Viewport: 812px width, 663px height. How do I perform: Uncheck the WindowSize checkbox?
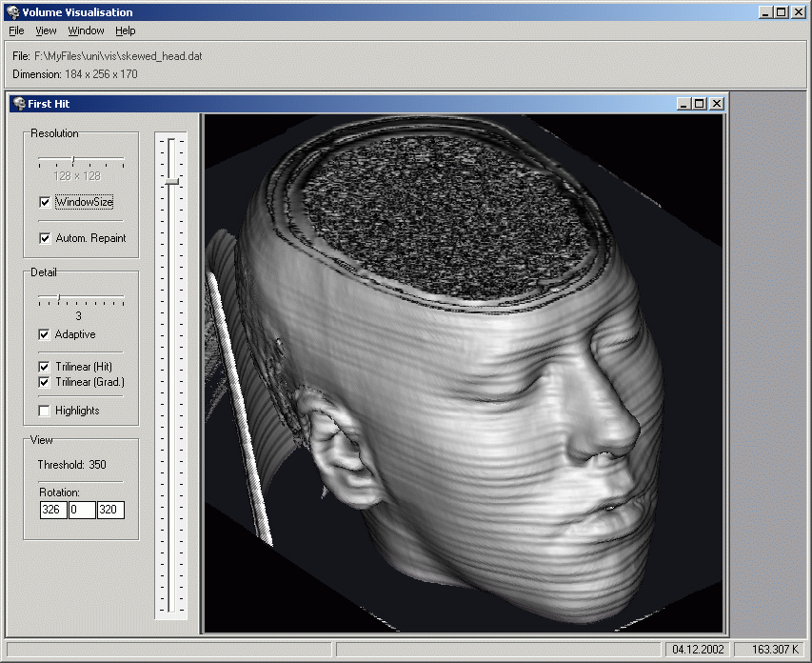[45, 202]
